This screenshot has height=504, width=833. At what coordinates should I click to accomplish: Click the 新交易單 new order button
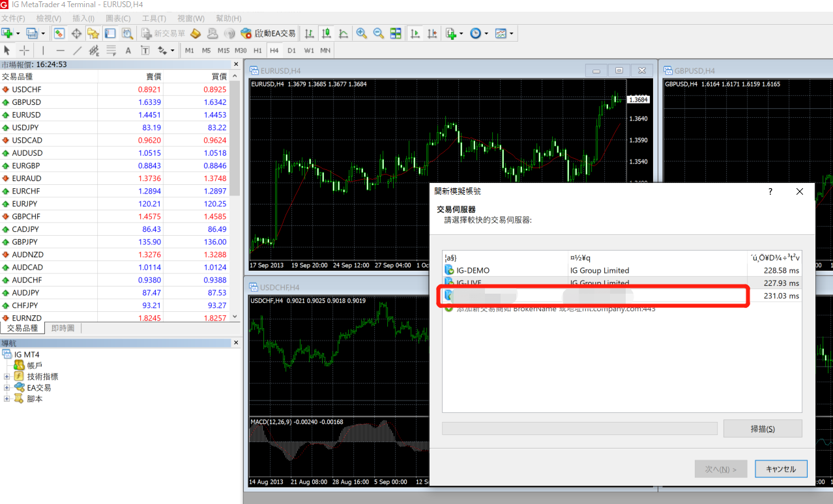[x=162, y=33]
